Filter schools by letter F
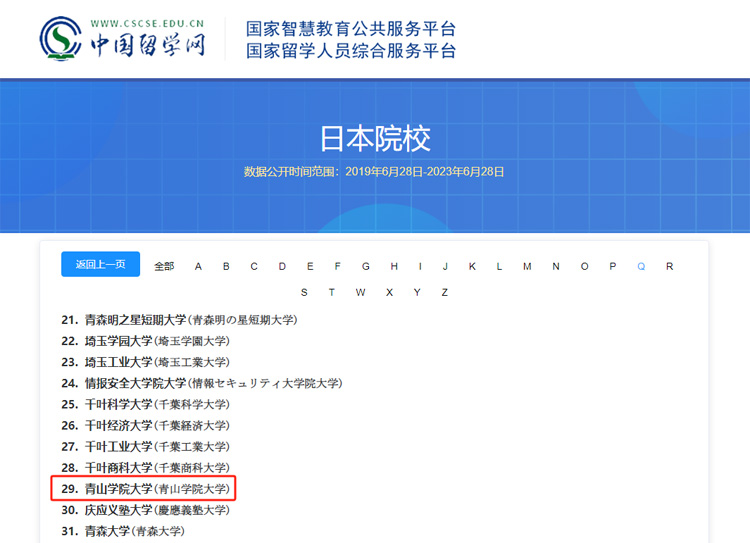Screen dimensions: 750x543 click(x=338, y=266)
